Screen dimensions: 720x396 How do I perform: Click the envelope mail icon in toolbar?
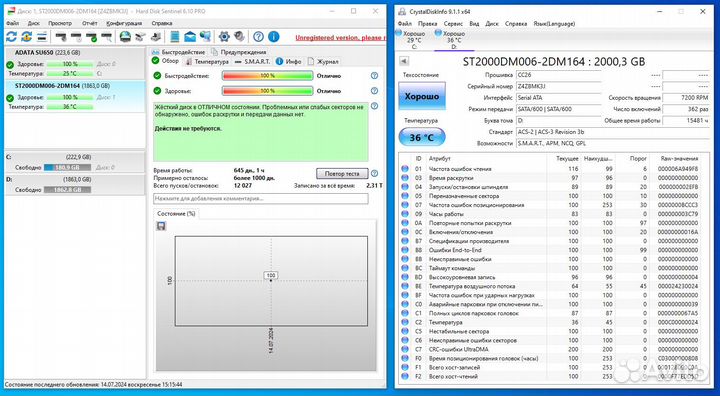tap(190, 37)
